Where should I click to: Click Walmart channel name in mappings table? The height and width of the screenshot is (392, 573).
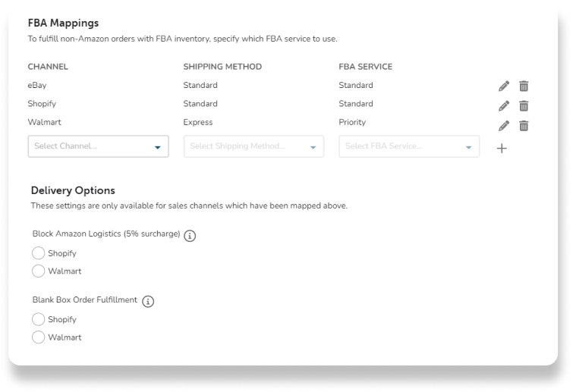coord(44,122)
